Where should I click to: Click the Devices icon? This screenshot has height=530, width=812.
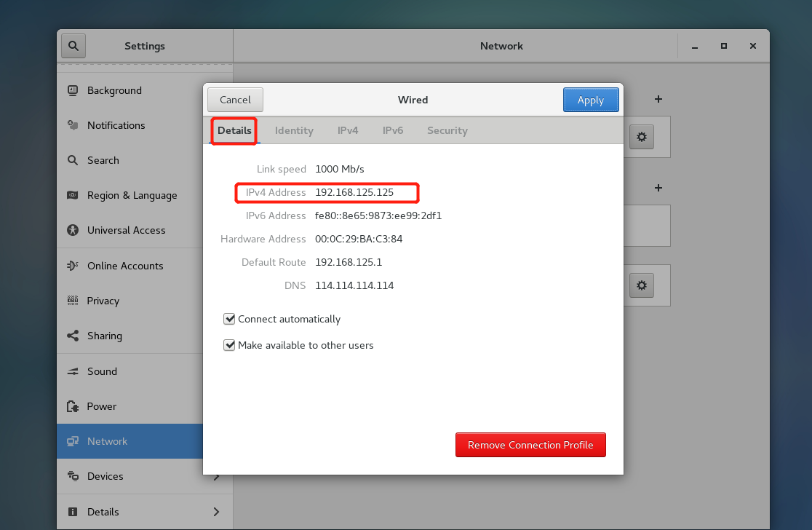(x=73, y=476)
